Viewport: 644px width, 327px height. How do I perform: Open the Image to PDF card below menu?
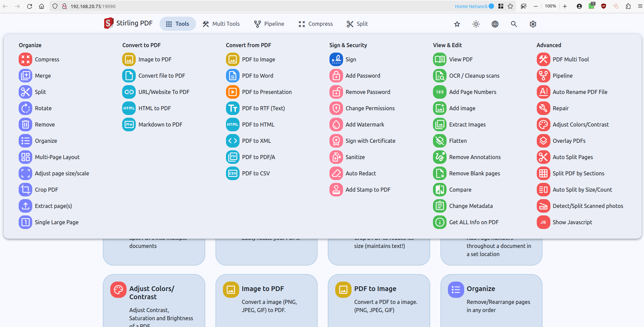pyautogui.click(x=266, y=301)
